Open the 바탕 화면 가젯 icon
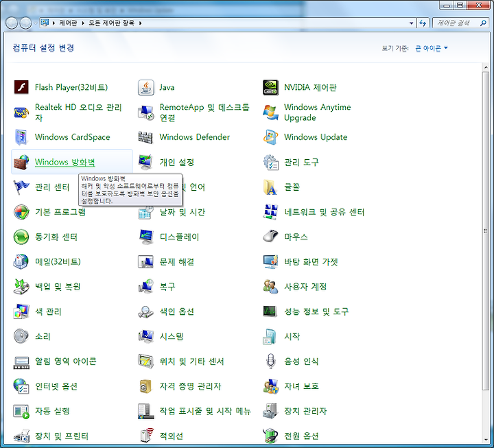Viewport: 494px width, 448px height. click(x=270, y=261)
